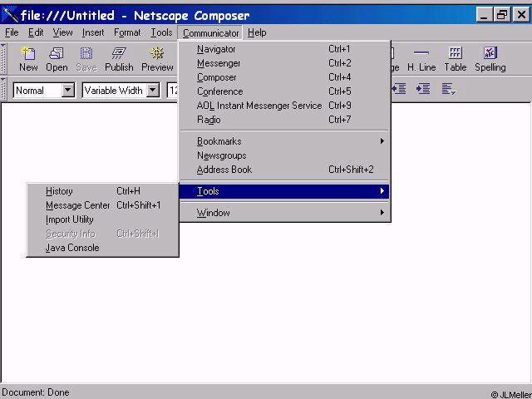Click the Publish toolbar icon
This screenshot has width=532, height=399.
coord(119,59)
